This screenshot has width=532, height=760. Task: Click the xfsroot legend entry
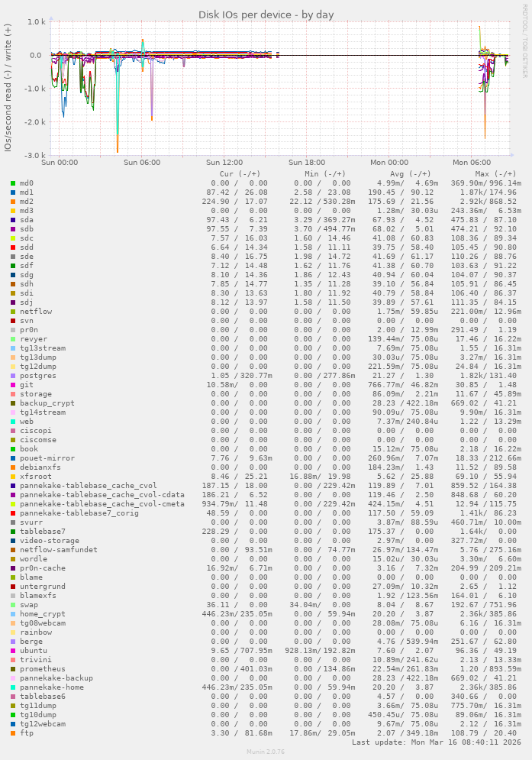pyautogui.click(x=36, y=477)
